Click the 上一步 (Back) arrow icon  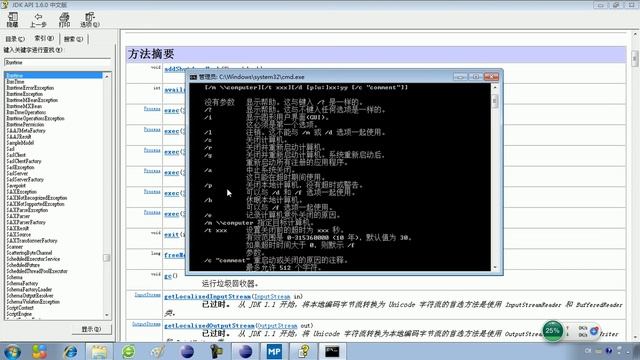click(x=38, y=19)
